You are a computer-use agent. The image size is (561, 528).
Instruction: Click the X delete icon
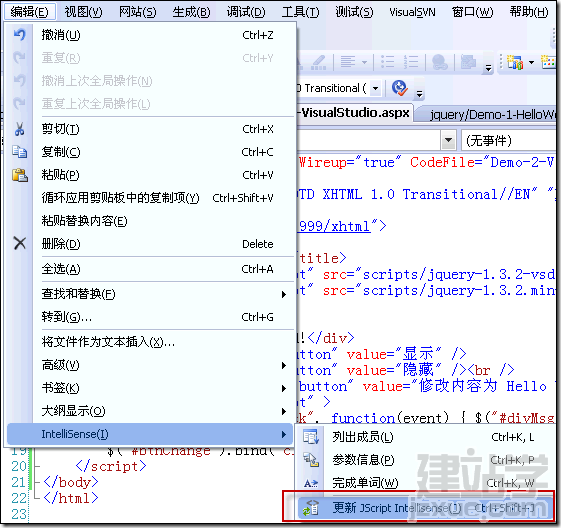point(20,244)
